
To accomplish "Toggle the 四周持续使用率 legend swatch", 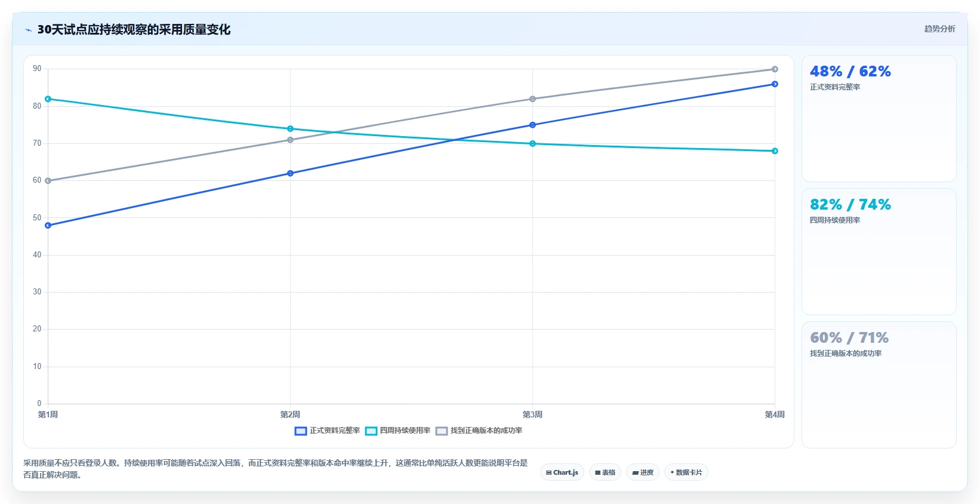I will point(371,431).
